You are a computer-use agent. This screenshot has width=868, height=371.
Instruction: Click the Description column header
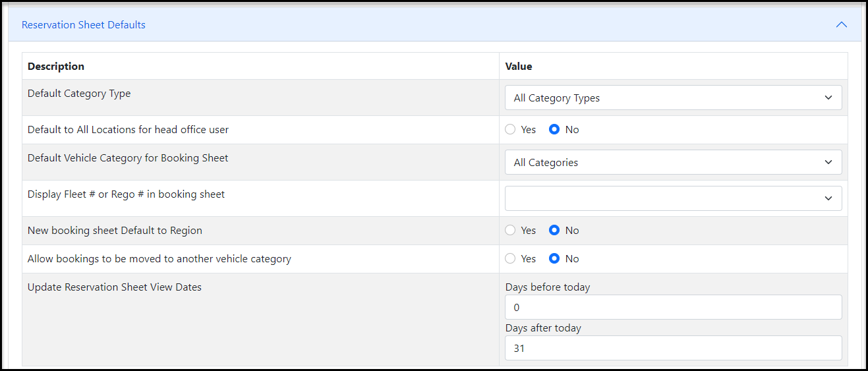coord(56,67)
